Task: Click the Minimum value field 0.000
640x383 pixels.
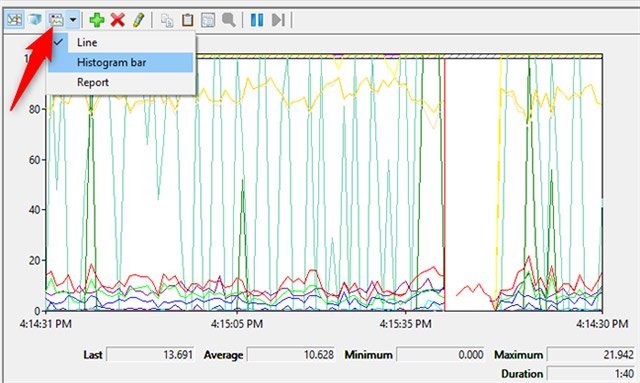Action: pos(440,354)
